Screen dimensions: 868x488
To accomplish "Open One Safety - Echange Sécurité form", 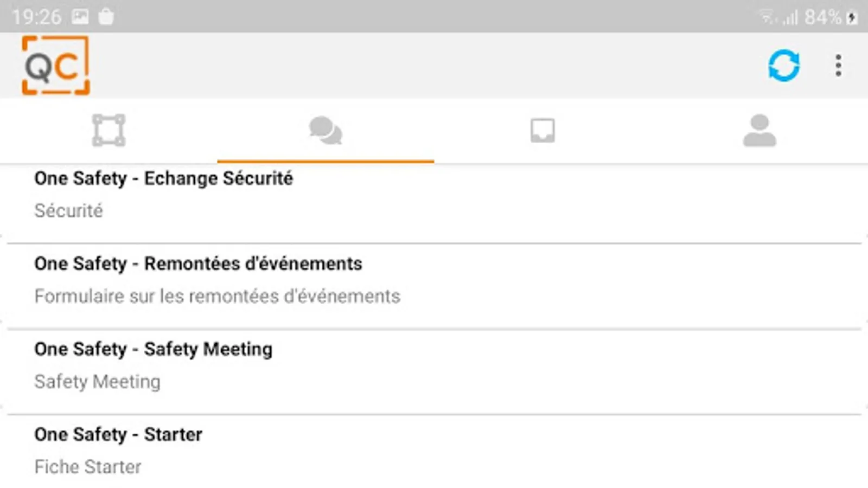I will [163, 178].
